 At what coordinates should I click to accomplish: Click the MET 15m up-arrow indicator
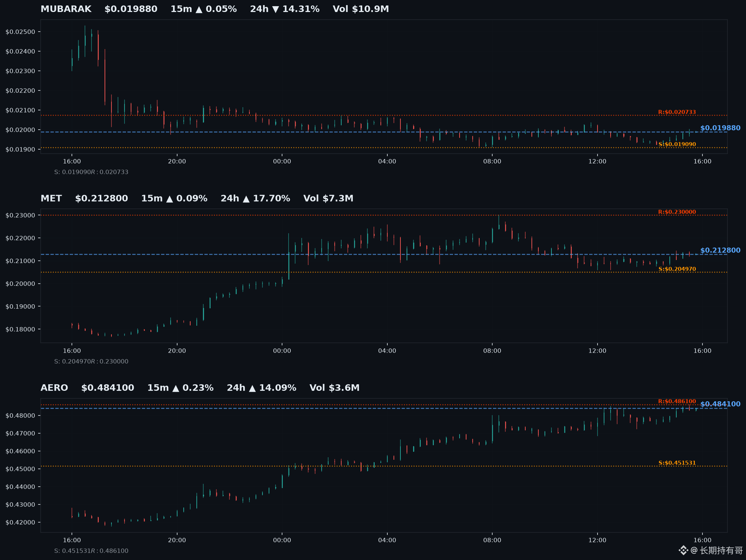pyautogui.click(x=170, y=199)
